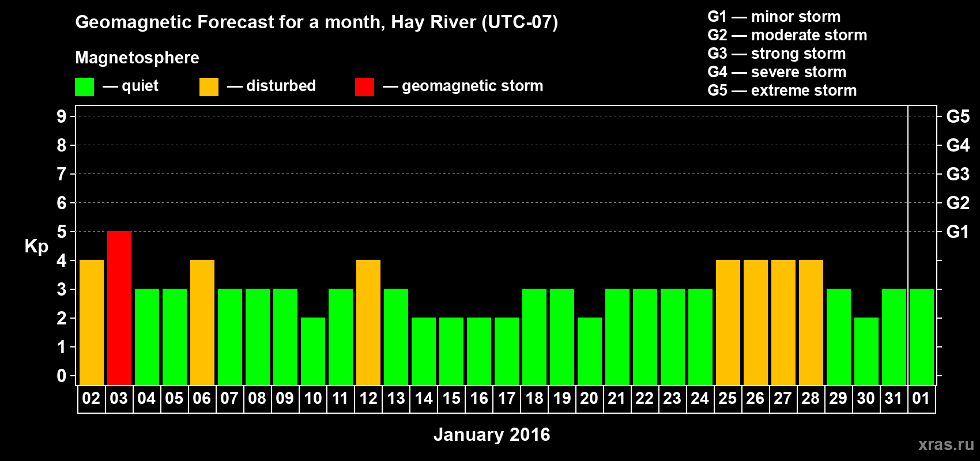Click the G3 label on right axis
The width and height of the screenshot is (980, 461).
(958, 174)
